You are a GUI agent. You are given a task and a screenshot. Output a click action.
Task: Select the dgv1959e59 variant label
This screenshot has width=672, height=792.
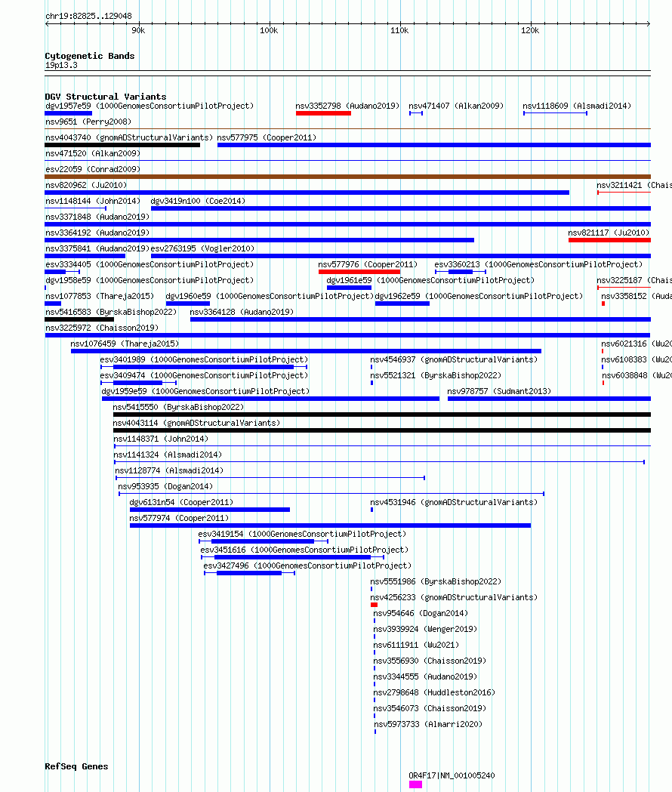click(205, 391)
